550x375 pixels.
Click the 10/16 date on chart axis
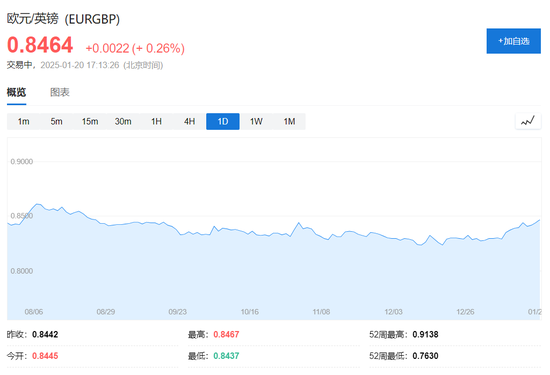point(250,312)
